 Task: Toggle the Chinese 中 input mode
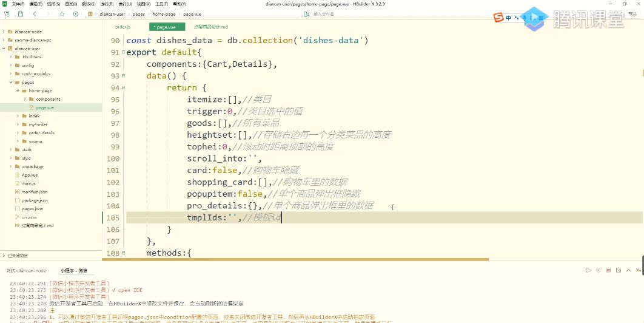[508, 18]
